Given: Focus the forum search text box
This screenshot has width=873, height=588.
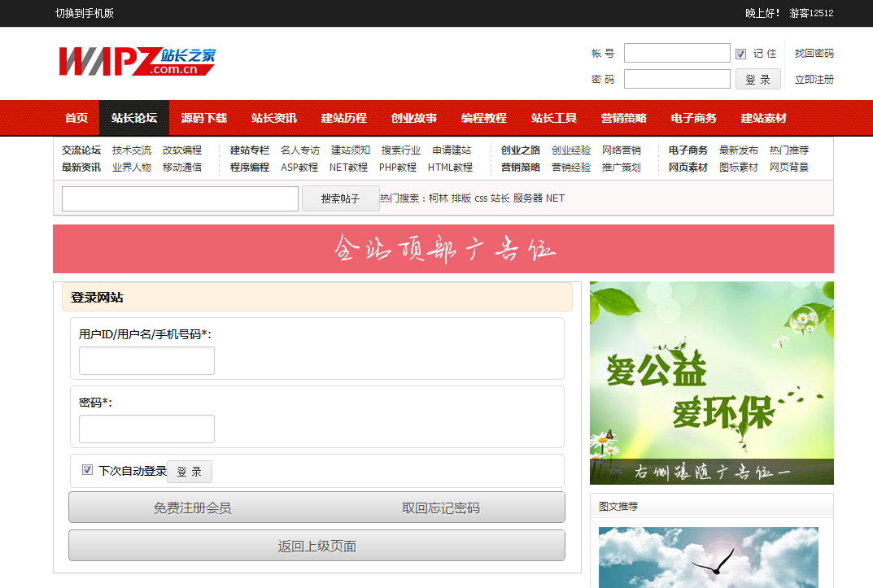Looking at the screenshot, I should 180,198.
